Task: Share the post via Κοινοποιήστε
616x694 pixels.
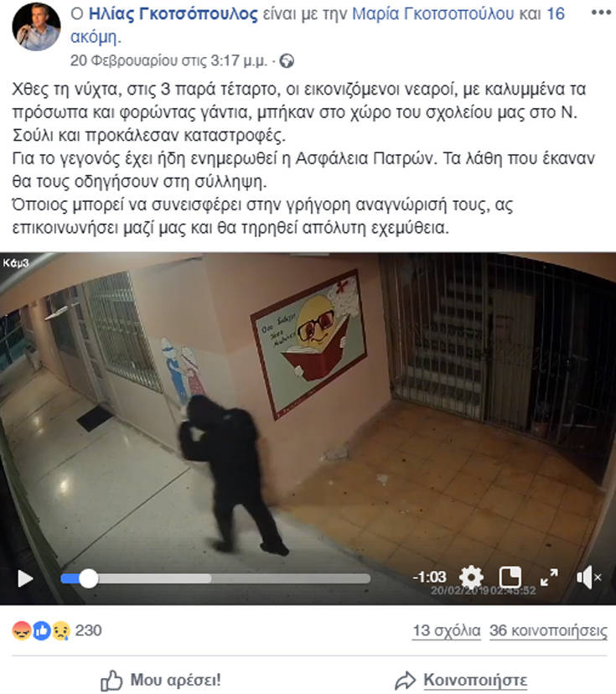Action: pyautogui.click(x=461, y=681)
